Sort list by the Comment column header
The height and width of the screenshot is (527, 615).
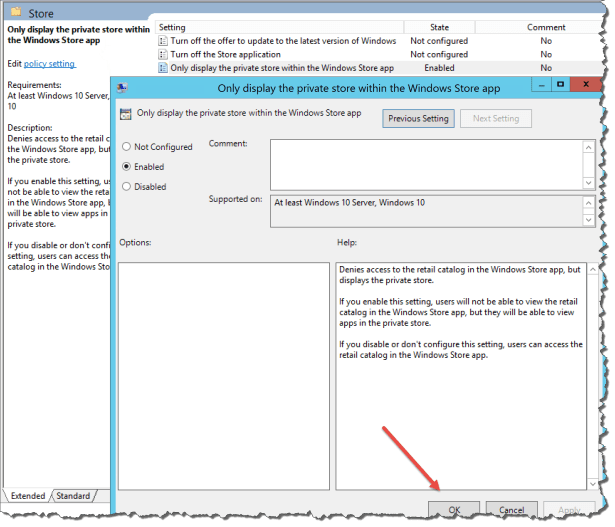546,27
